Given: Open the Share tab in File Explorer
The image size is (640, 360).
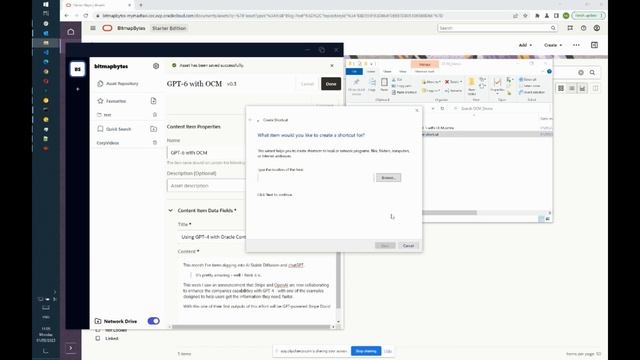Looking at the screenshot, I should tap(387, 71).
